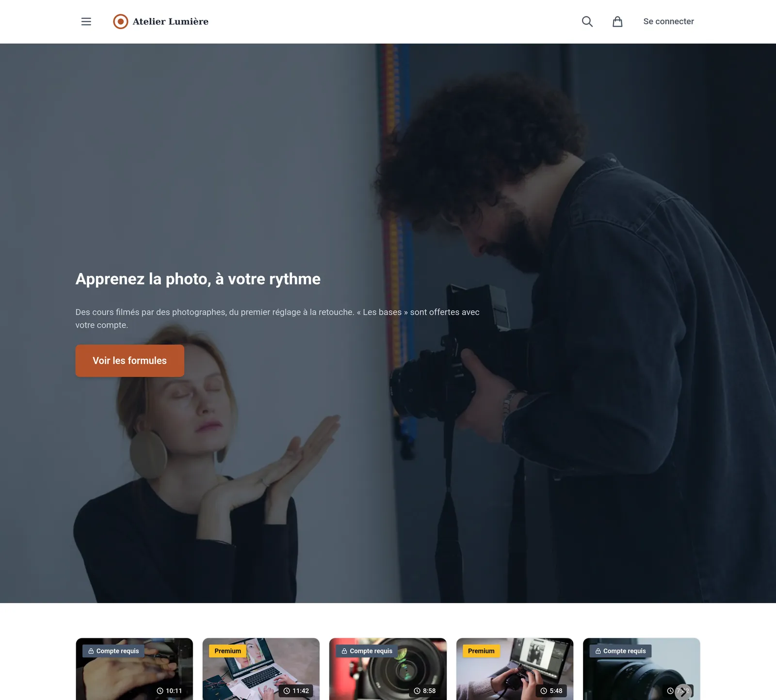
Task: Click the 10:11 duration label
Action: click(x=169, y=691)
